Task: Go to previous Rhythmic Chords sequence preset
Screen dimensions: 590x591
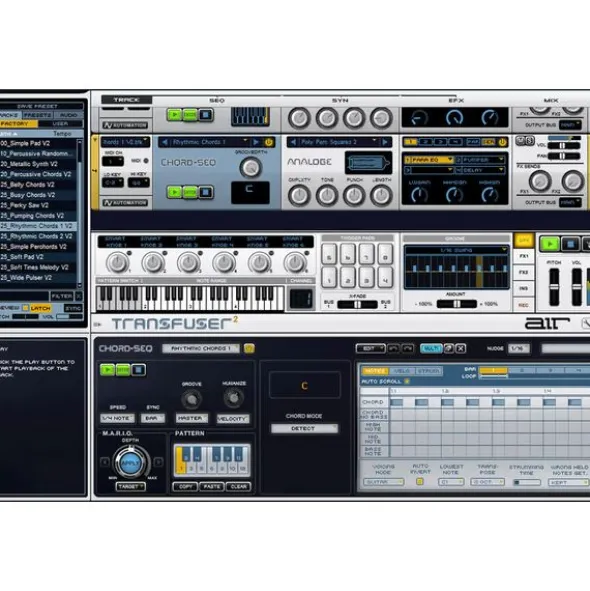Action: point(165,142)
